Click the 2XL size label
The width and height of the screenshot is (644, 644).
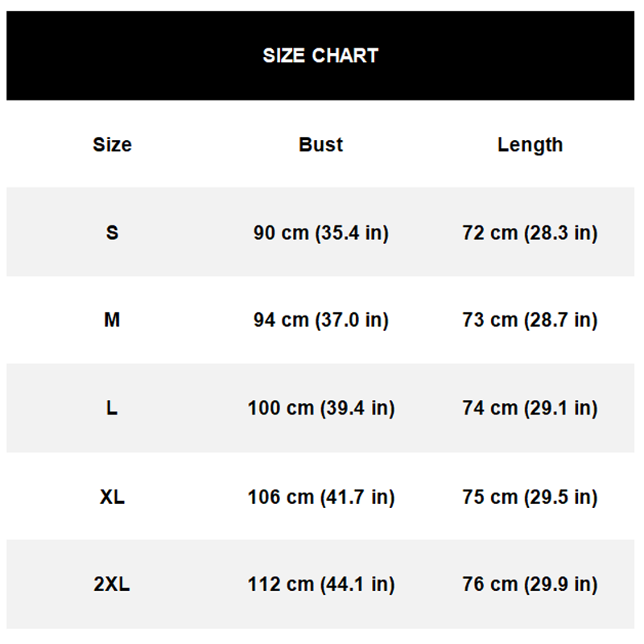(x=112, y=584)
